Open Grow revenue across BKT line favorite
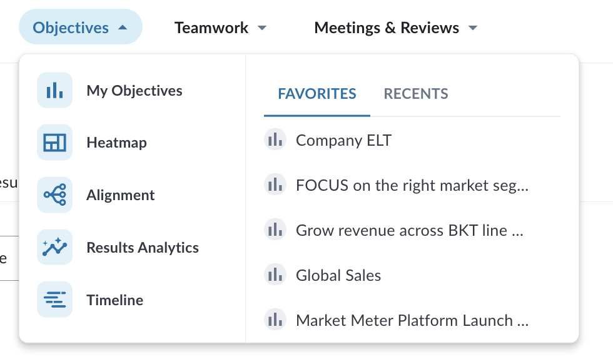 click(x=409, y=230)
